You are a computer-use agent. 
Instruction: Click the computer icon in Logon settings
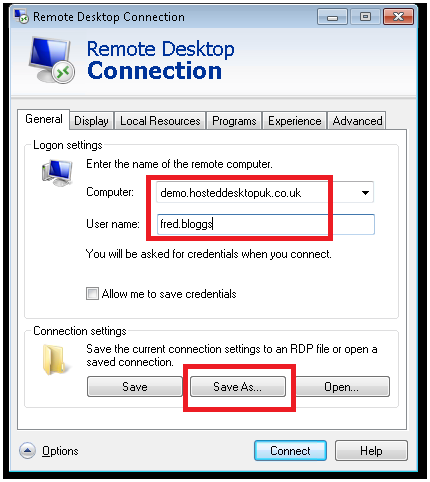(57, 172)
